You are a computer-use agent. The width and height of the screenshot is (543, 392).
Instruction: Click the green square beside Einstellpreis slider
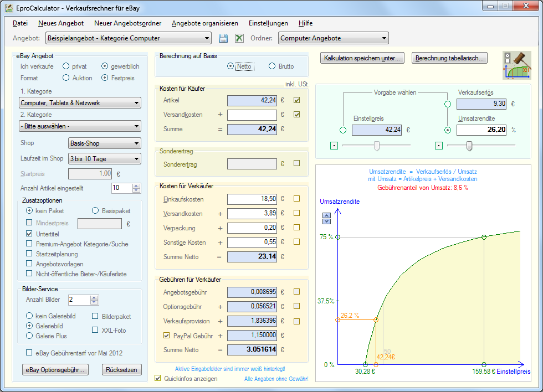(334, 146)
